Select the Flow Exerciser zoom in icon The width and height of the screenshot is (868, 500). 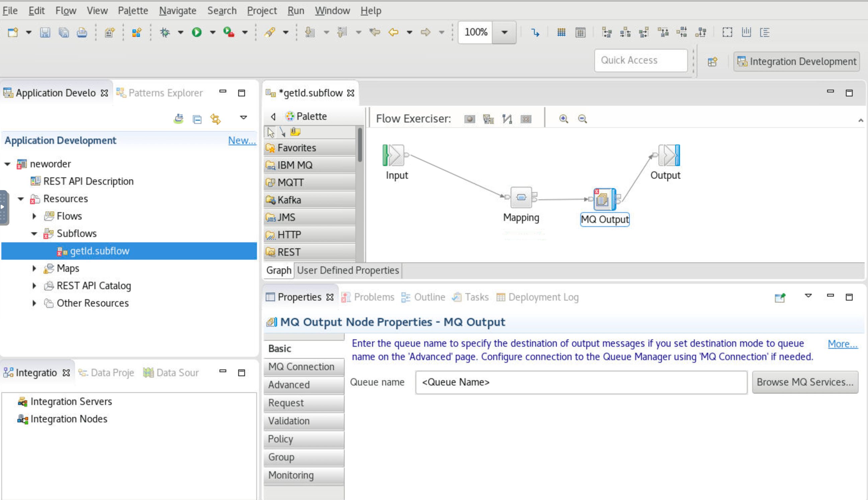click(563, 118)
